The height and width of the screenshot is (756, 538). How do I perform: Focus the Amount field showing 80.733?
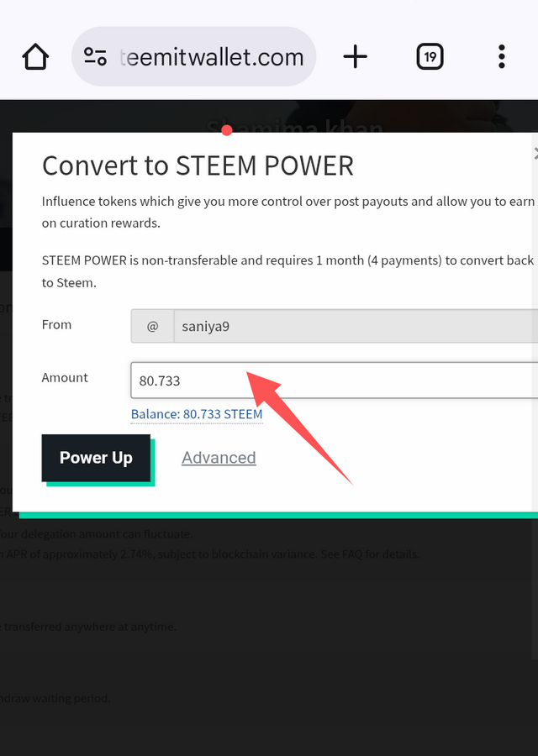tap(335, 381)
